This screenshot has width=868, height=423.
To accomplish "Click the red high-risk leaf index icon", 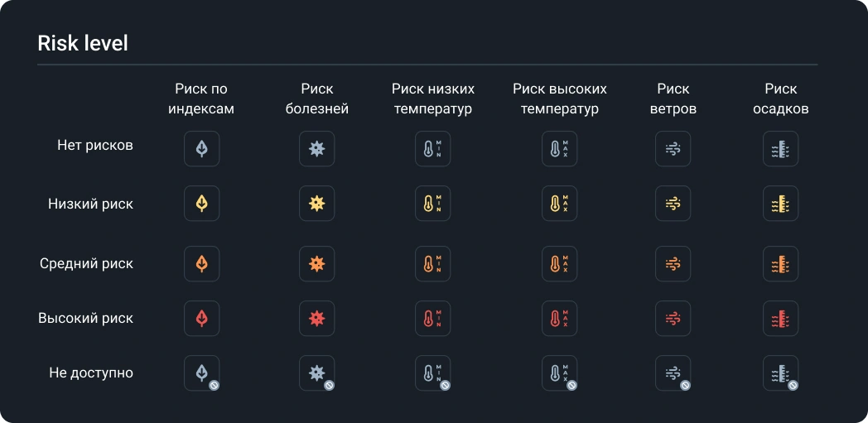I will coord(201,319).
